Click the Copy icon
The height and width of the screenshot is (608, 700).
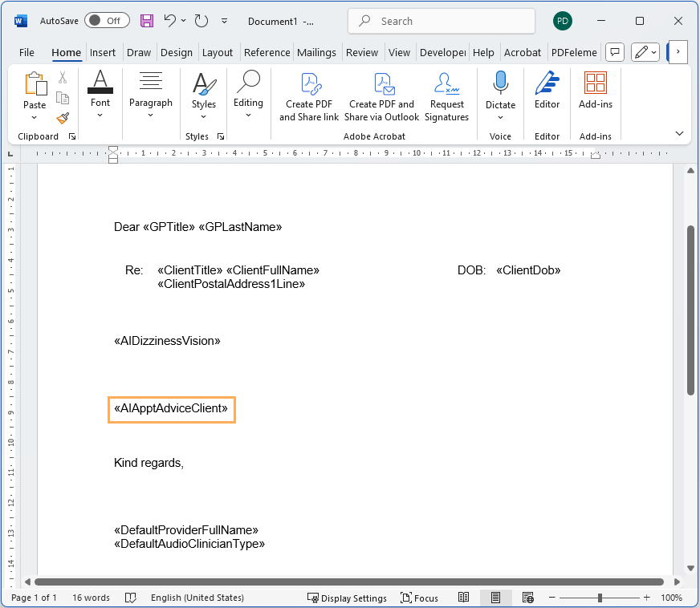click(63, 98)
